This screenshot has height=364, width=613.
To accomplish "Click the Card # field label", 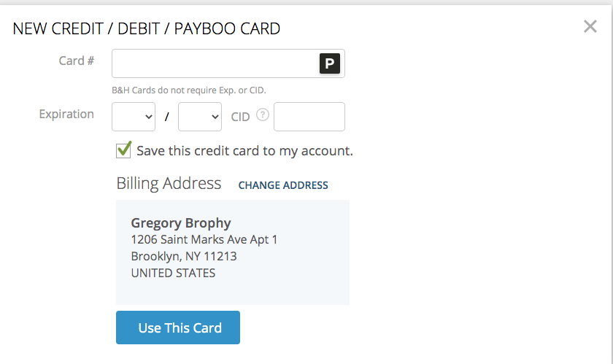I will tap(76, 61).
